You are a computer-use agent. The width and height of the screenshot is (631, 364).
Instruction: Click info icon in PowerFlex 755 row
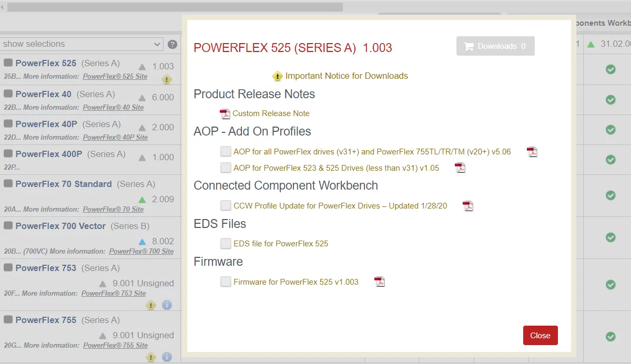coord(167,357)
